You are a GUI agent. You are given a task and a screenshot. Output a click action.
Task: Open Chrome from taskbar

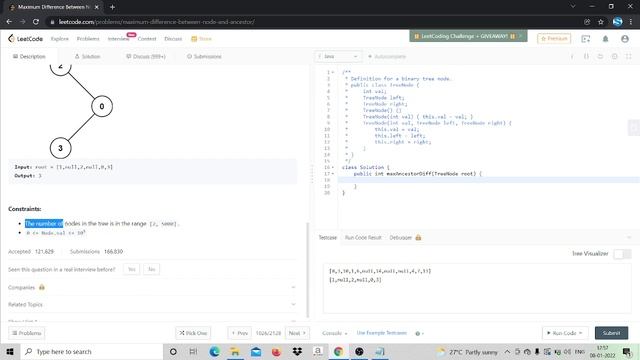pyautogui.click(x=338, y=351)
